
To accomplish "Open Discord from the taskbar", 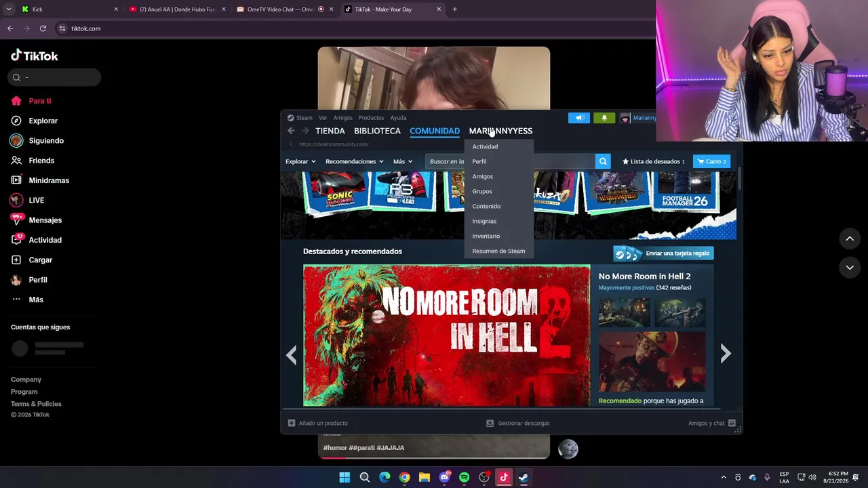I will pos(444,477).
